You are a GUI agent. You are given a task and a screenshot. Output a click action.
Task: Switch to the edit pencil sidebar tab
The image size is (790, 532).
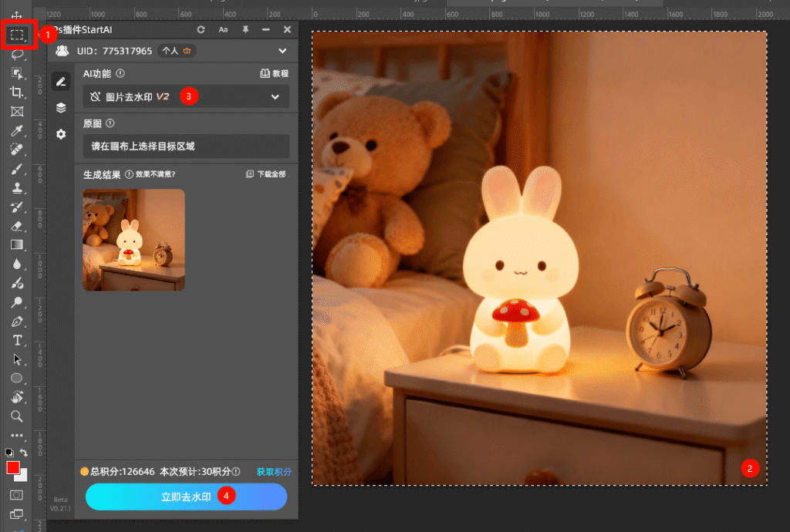(61, 82)
